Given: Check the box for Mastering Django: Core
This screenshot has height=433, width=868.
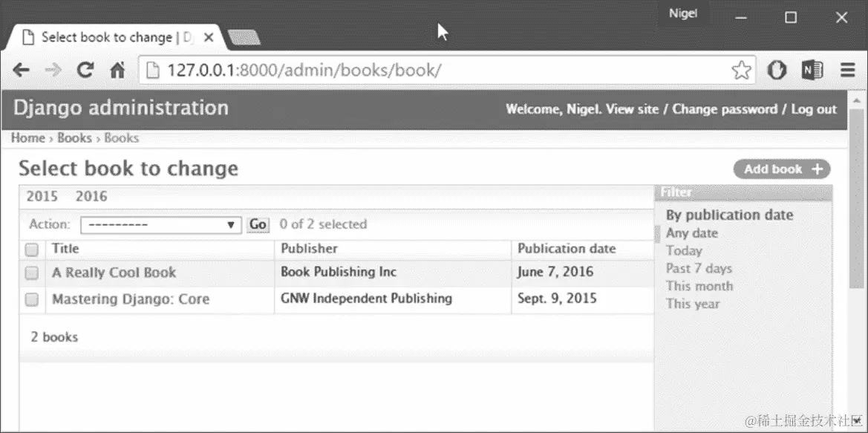Looking at the screenshot, I should [x=32, y=299].
